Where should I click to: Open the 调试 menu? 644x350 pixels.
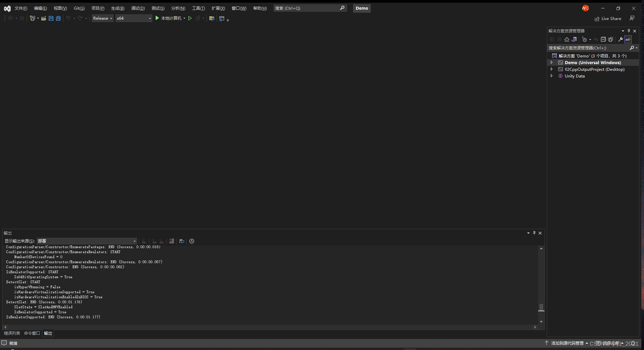click(138, 8)
